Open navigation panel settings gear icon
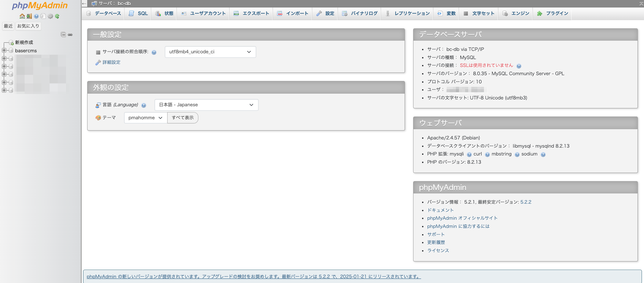644x283 pixels. [50, 16]
